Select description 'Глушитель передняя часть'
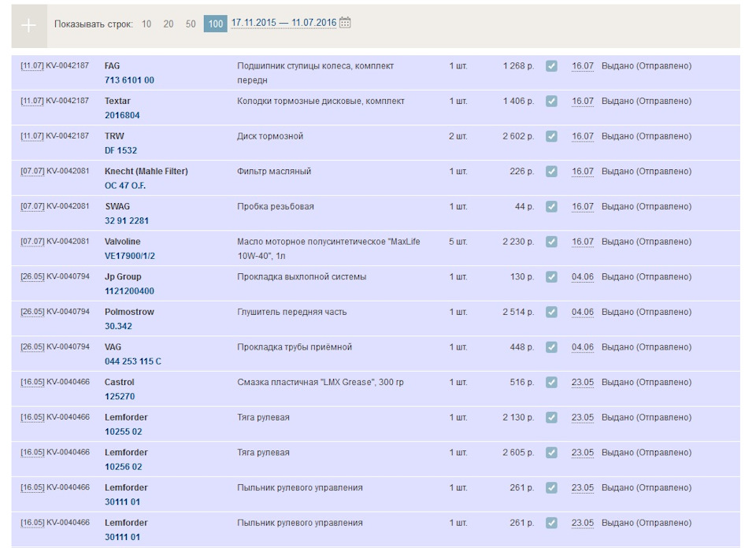 tap(291, 313)
